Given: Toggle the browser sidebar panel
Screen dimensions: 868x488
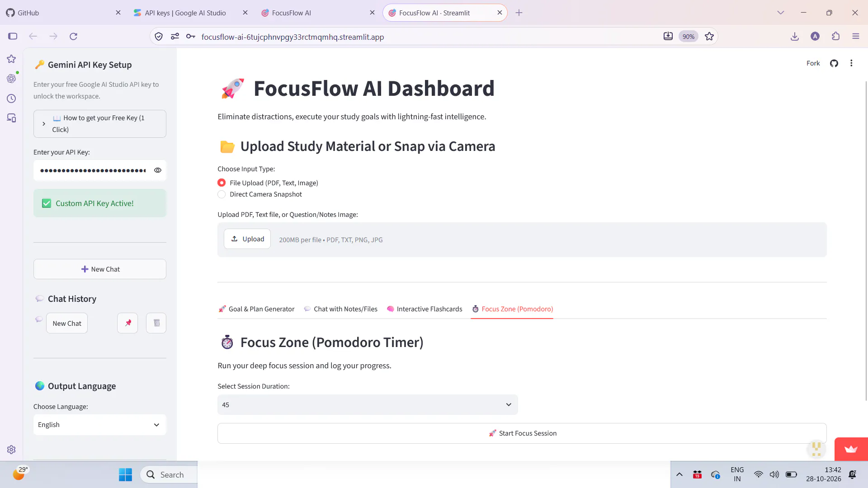Looking at the screenshot, I should point(13,37).
